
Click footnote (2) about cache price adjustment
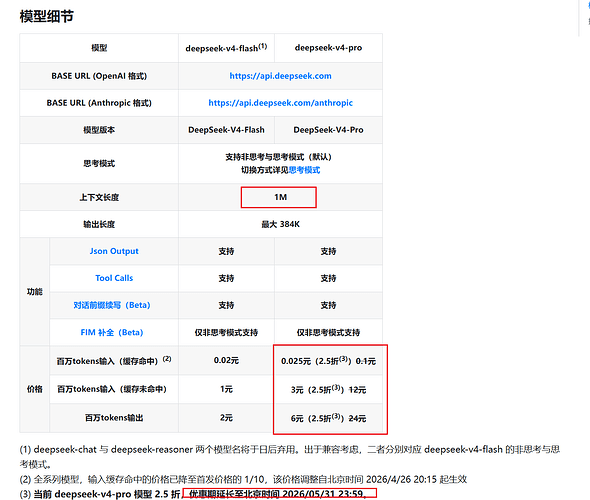click(x=243, y=479)
